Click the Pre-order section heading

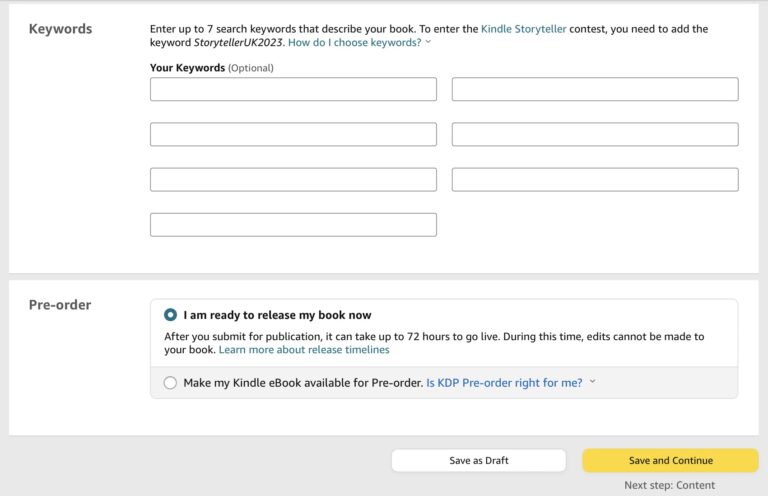pos(60,305)
